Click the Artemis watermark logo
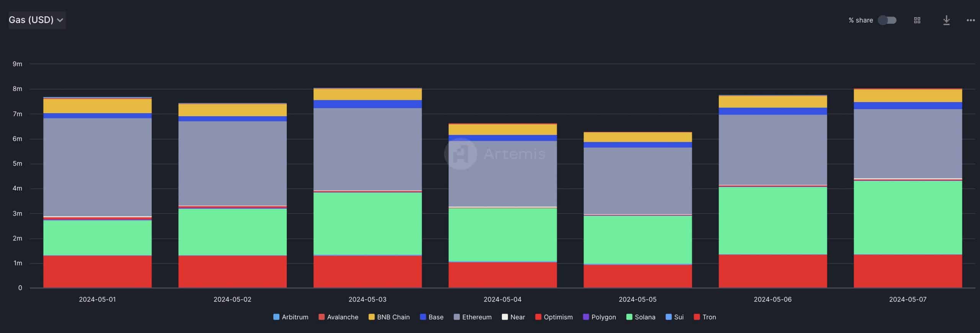980x333 pixels. [461, 154]
